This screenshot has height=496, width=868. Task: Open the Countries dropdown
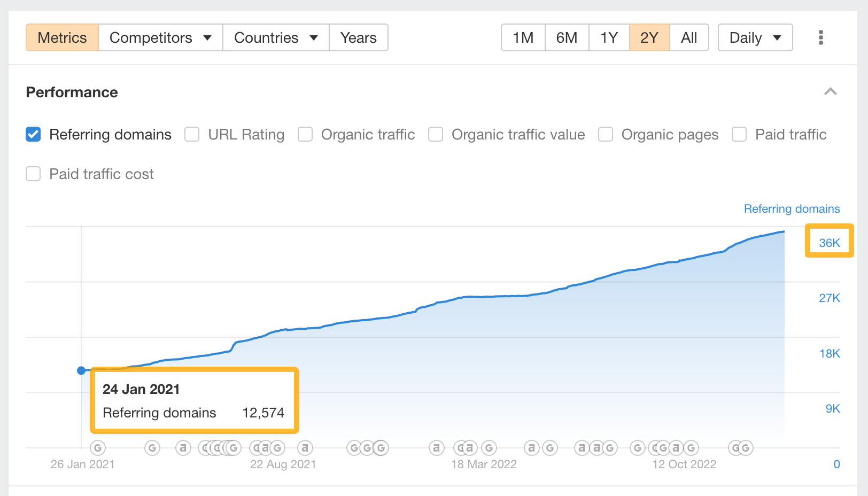[x=275, y=37]
